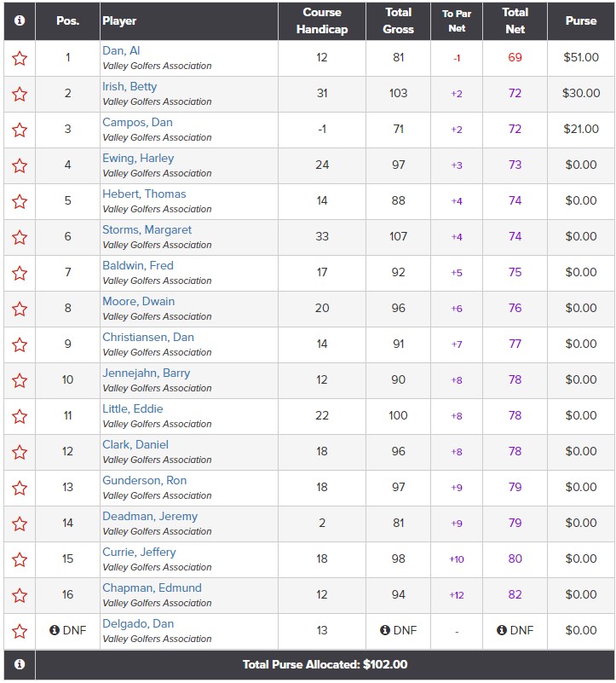616x683 pixels.
Task: Click the info icon beside DNF in Total Gross column
Action: 385,630
